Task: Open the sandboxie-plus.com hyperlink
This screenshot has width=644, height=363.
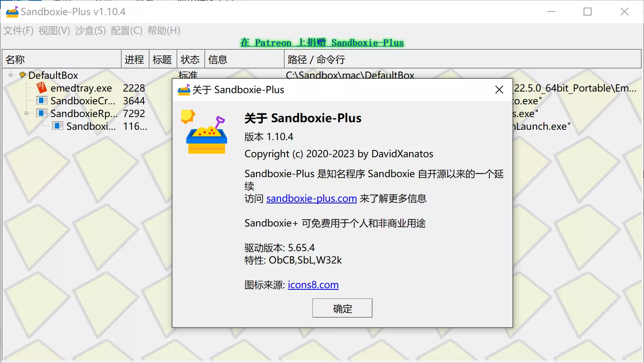Action: (311, 199)
